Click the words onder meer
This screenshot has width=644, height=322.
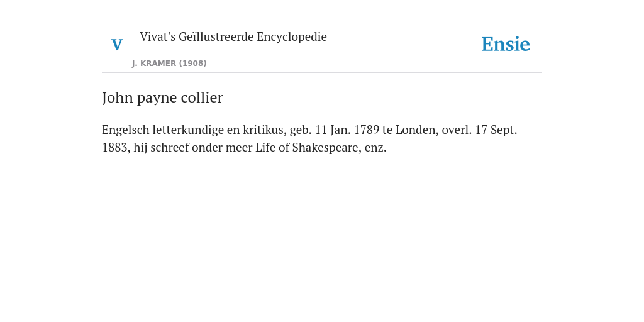click(x=222, y=147)
